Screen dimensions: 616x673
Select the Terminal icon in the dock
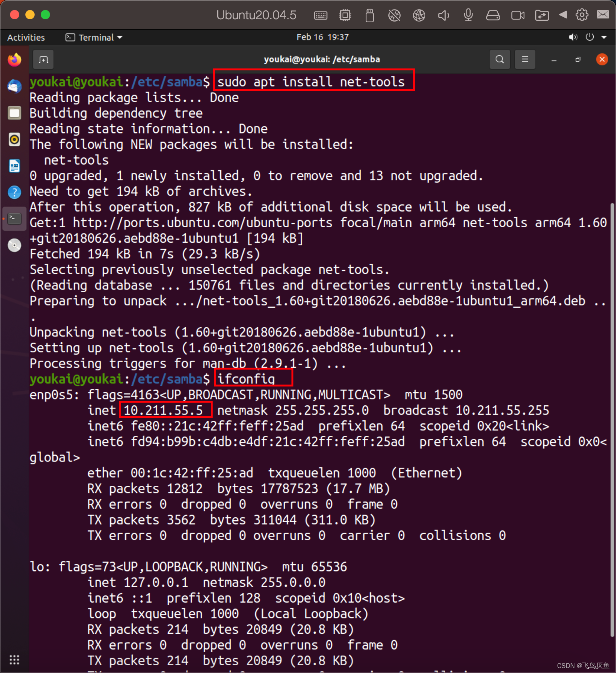coord(15,219)
